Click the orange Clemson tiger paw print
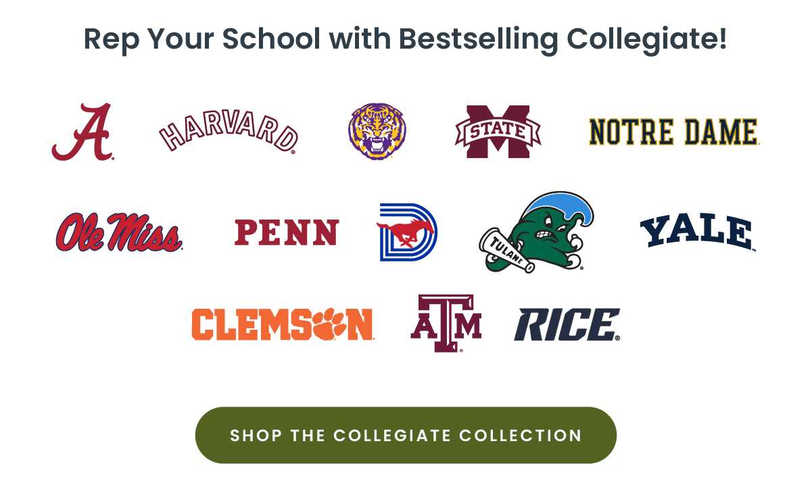Viewport: 812px width, 504px height. [331, 324]
